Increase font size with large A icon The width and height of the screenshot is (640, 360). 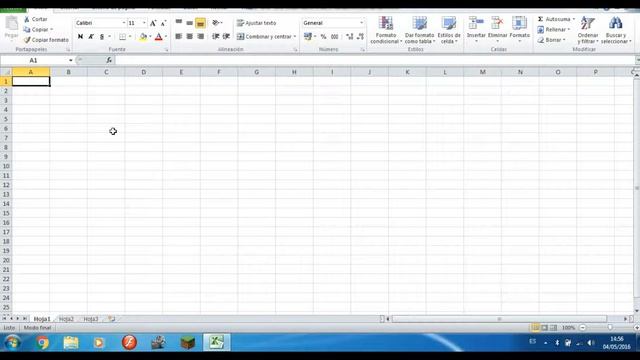(x=153, y=23)
